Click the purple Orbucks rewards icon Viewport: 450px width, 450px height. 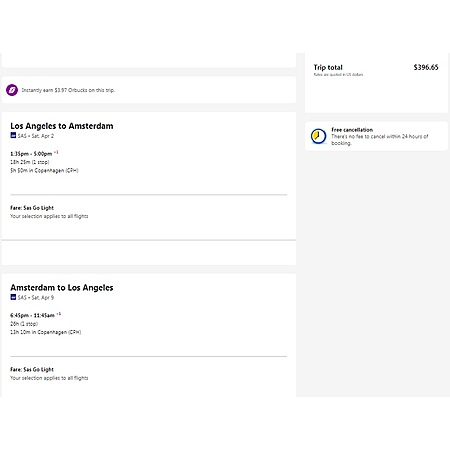[12, 90]
